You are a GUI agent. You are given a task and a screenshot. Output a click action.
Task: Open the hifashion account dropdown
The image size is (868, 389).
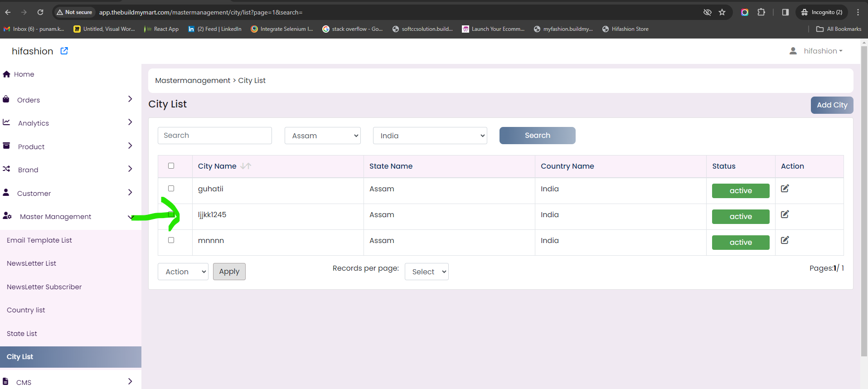click(x=823, y=51)
